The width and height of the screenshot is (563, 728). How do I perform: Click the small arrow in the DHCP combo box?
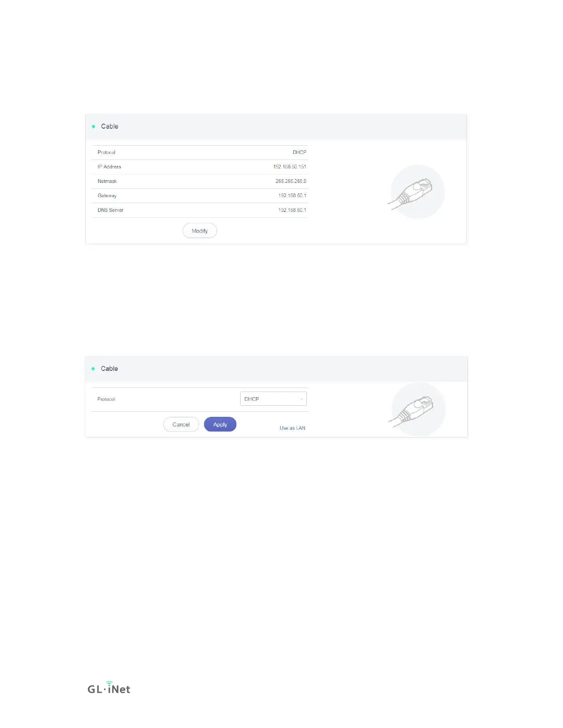point(302,399)
